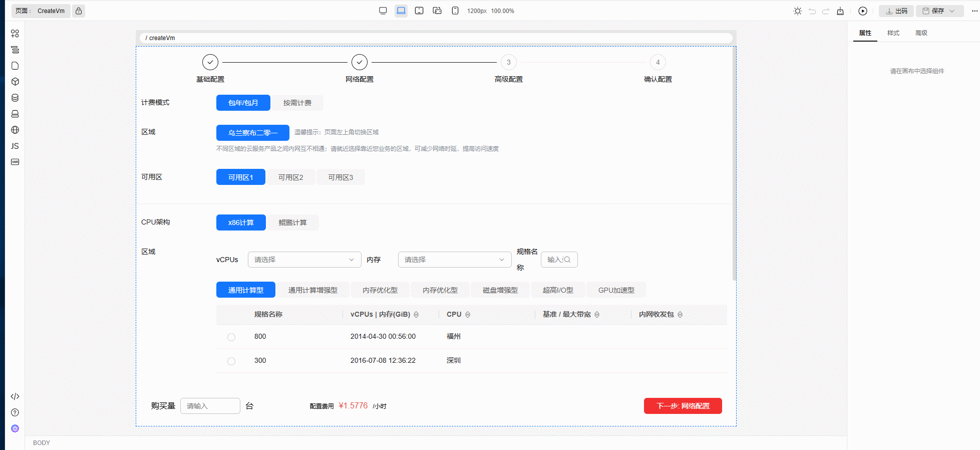Expand the save button dropdown arrow

click(952, 11)
